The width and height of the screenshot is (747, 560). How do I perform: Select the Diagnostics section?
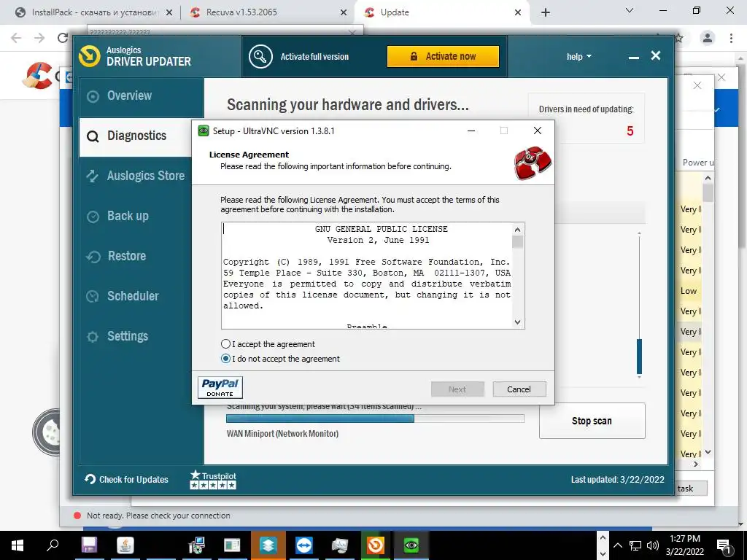(x=135, y=136)
